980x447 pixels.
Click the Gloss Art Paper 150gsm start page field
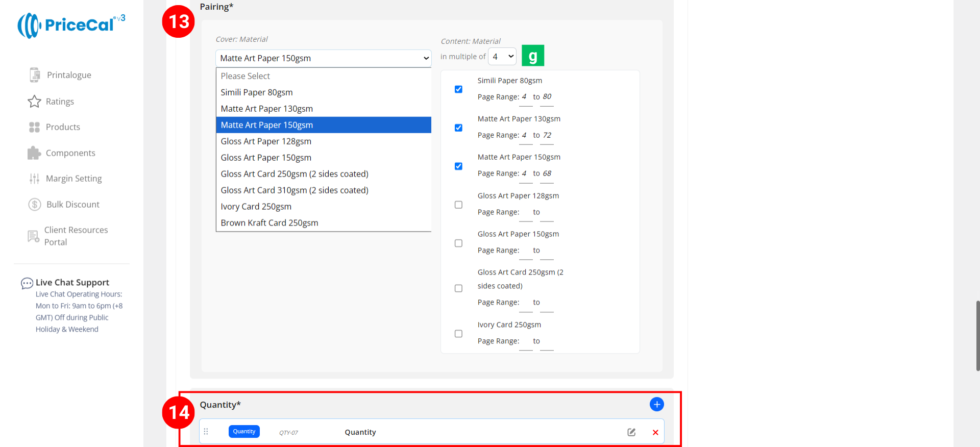(525, 251)
